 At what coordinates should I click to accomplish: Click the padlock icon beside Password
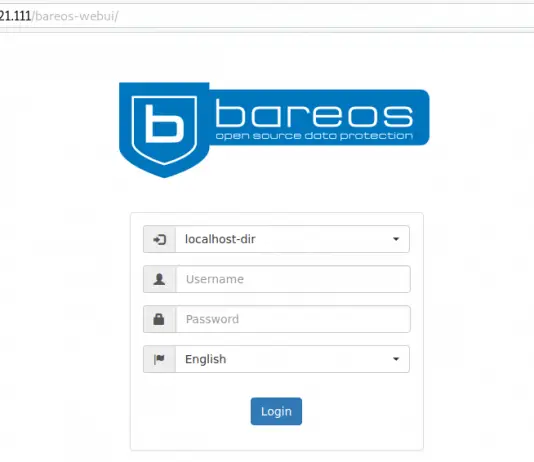point(159,319)
